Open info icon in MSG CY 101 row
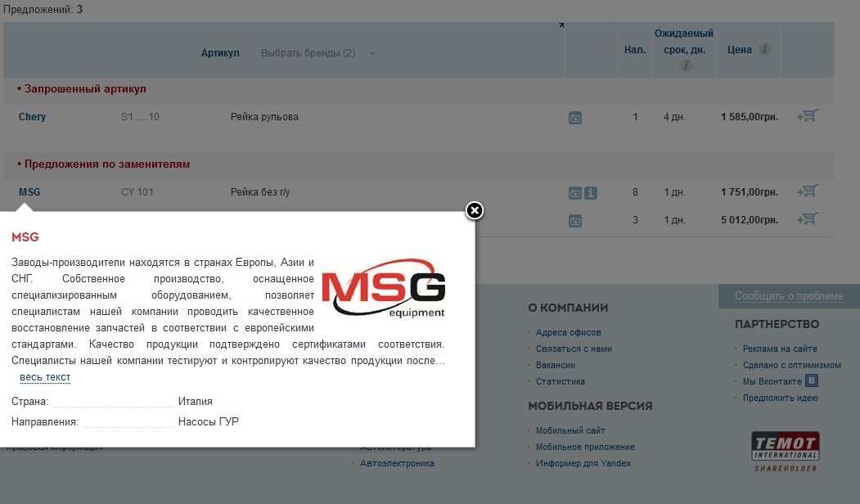Image resolution: width=860 pixels, height=504 pixels. [x=591, y=193]
